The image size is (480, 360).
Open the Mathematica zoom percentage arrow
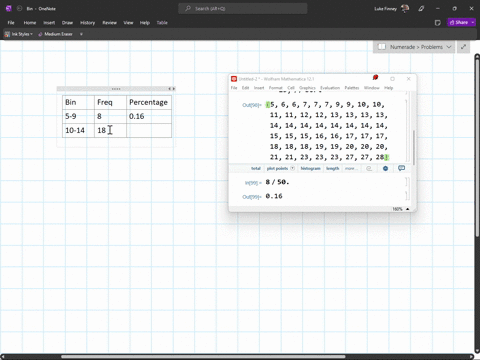407,209
